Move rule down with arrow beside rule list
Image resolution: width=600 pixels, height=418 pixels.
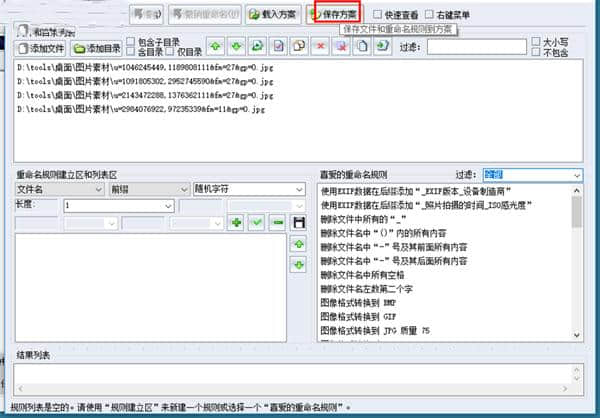pyautogui.click(x=298, y=265)
